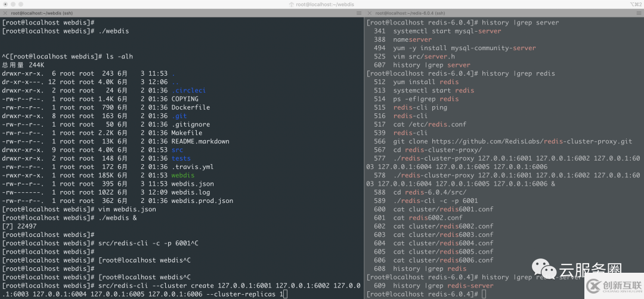Click history line 539 redis-cli
This screenshot has width=644, height=299.
point(401,133)
